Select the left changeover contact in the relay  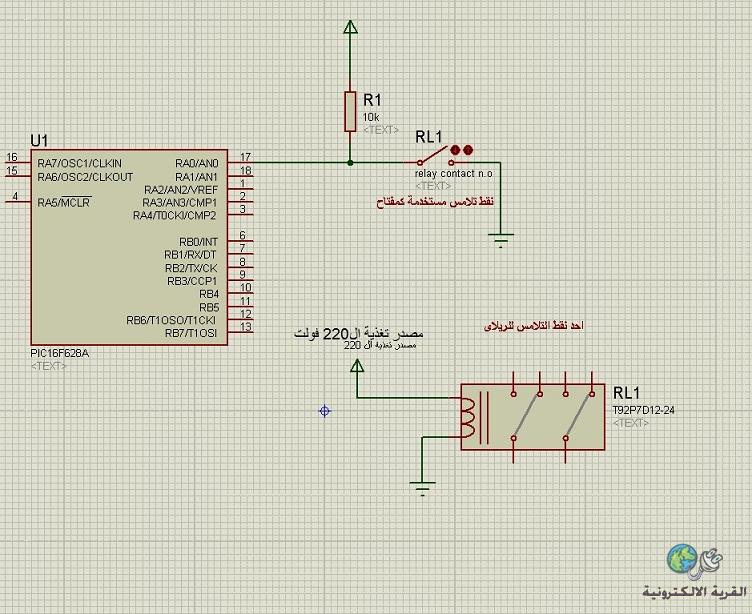point(527,416)
